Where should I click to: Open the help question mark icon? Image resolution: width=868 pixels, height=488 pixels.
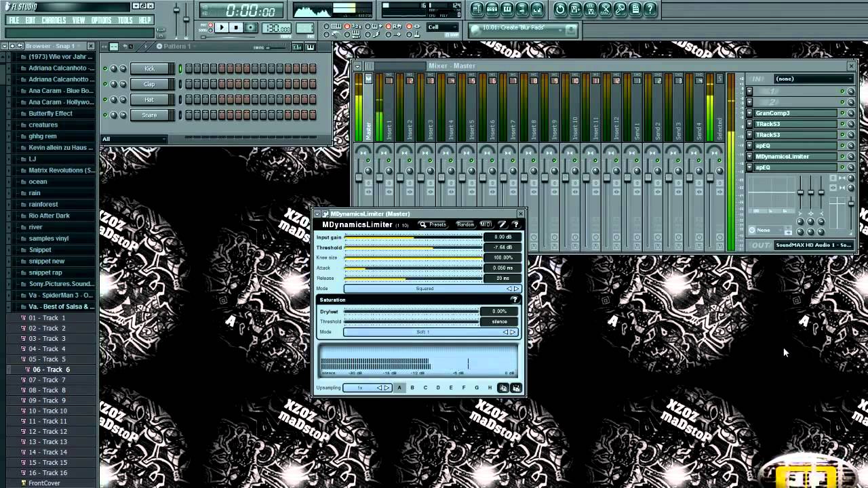click(650, 9)
